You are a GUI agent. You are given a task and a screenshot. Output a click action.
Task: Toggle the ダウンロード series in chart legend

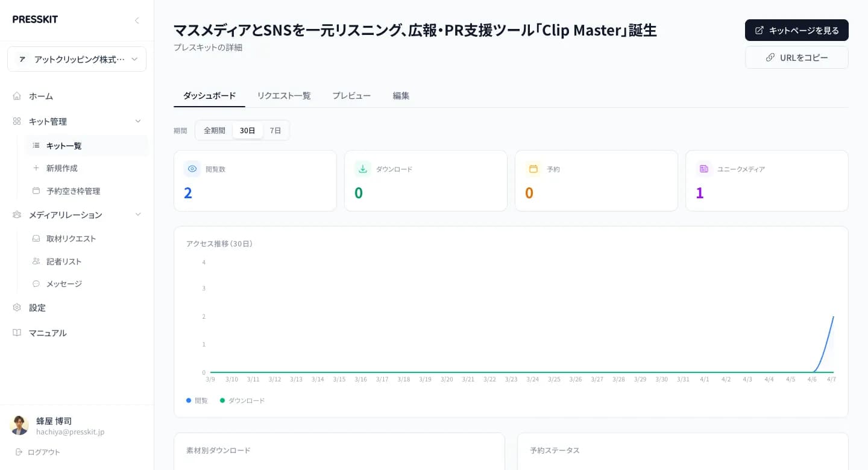[242, 401]
